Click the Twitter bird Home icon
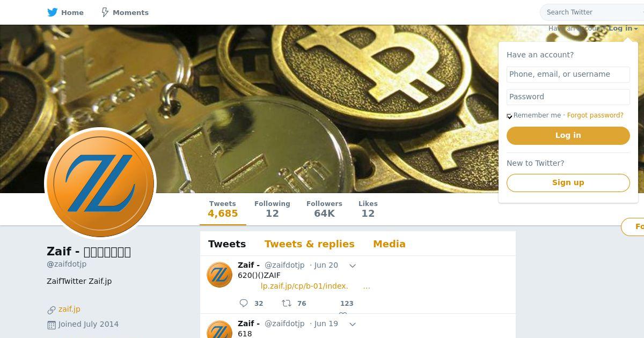Image resolution: width=644 pixels, height=338 pixels. (53, 12)
